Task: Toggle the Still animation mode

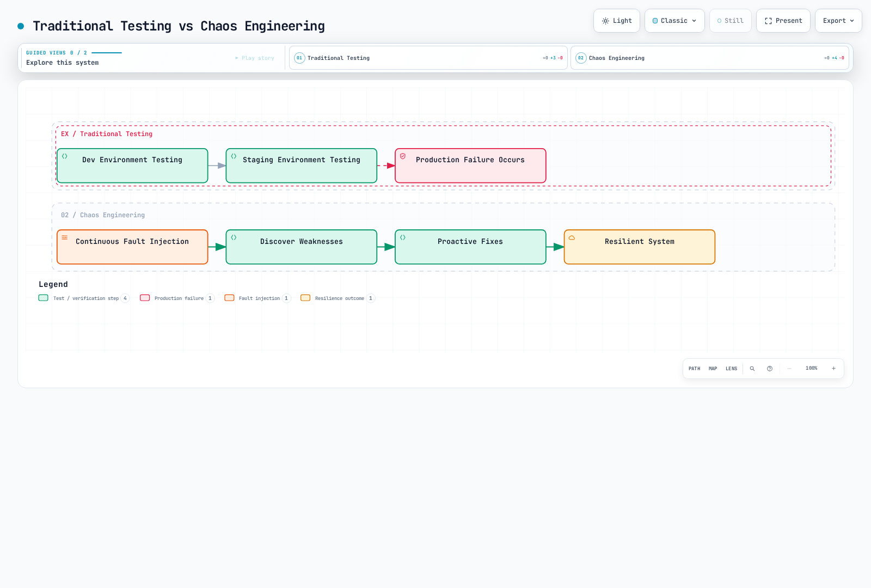Action: [730, 21]
